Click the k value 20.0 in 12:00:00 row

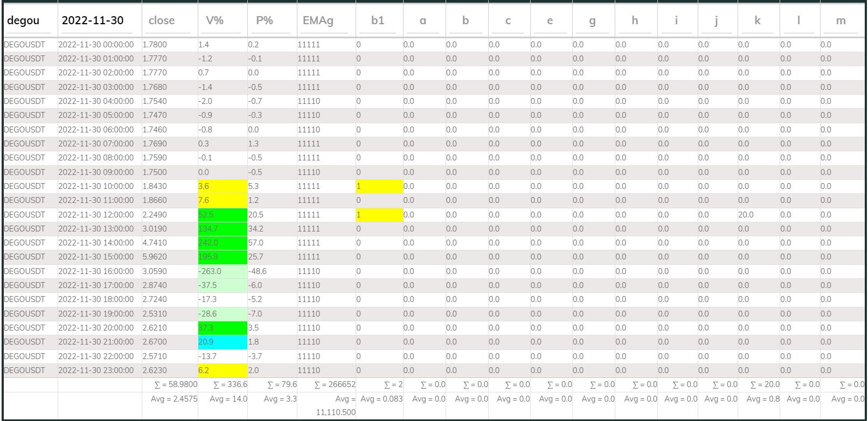(746, 215)
